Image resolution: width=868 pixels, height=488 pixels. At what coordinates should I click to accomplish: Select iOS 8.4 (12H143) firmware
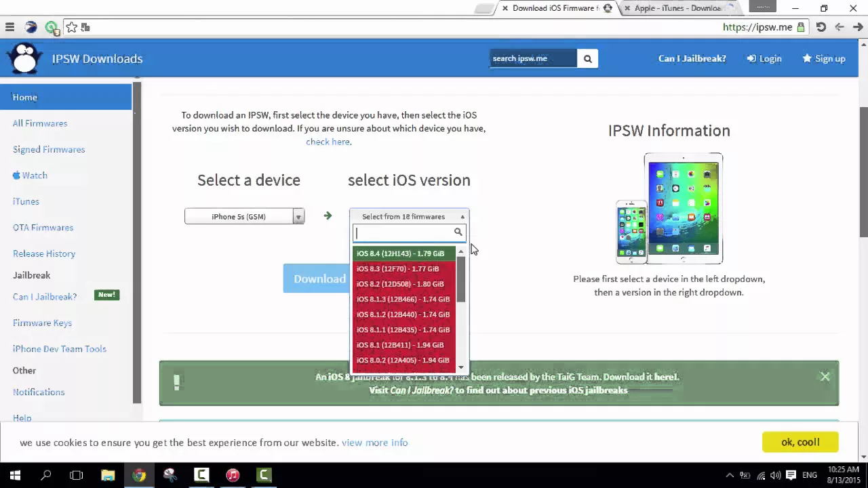(x=403, y=253)
